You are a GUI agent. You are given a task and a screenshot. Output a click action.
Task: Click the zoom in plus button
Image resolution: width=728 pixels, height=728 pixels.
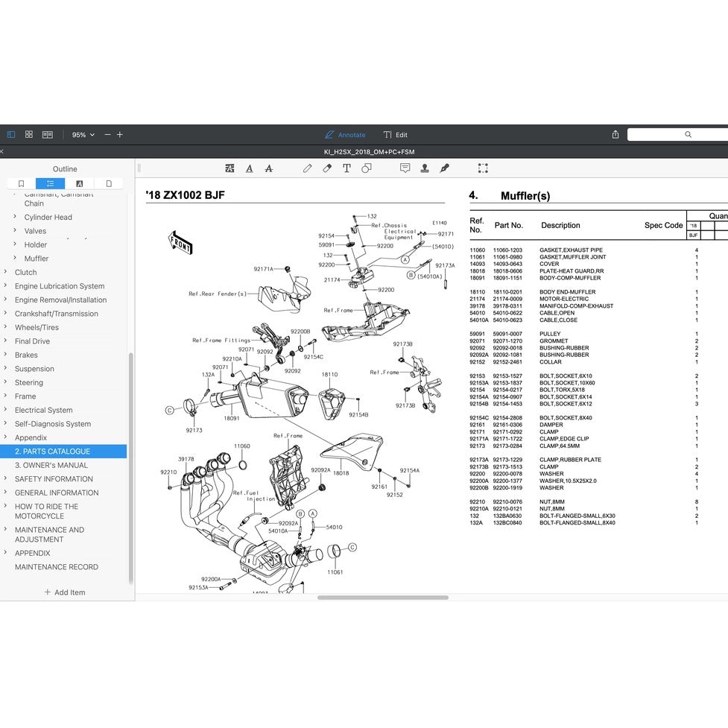click(120, 135)
